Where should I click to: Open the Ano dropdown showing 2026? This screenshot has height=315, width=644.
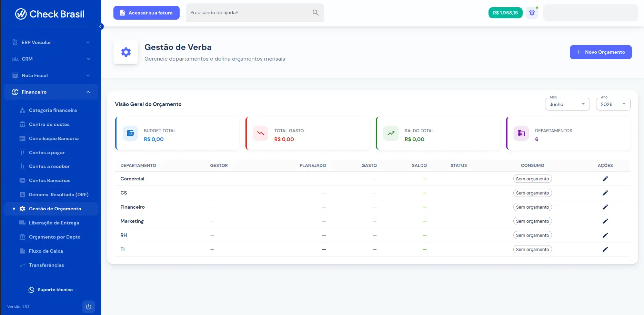613,104
